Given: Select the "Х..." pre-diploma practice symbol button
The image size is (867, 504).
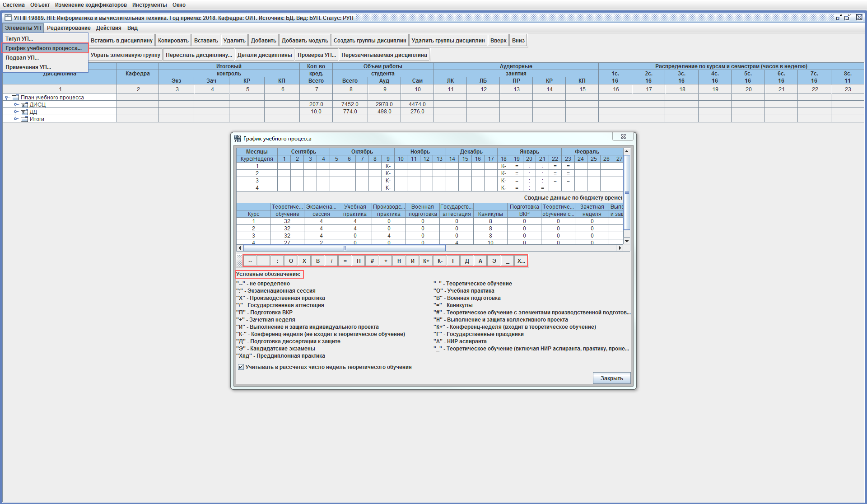Looking at the screenshot, I should tap(521, 261).
